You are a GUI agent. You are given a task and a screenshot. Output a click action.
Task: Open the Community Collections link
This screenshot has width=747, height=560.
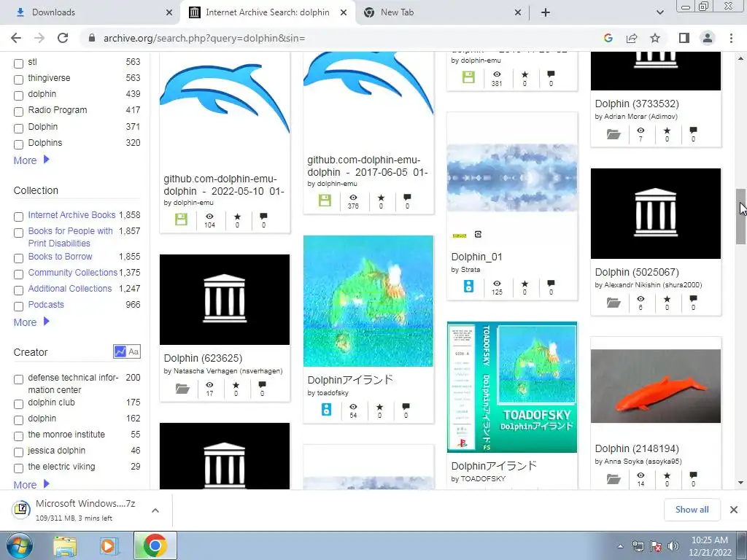tap(72, 273)
